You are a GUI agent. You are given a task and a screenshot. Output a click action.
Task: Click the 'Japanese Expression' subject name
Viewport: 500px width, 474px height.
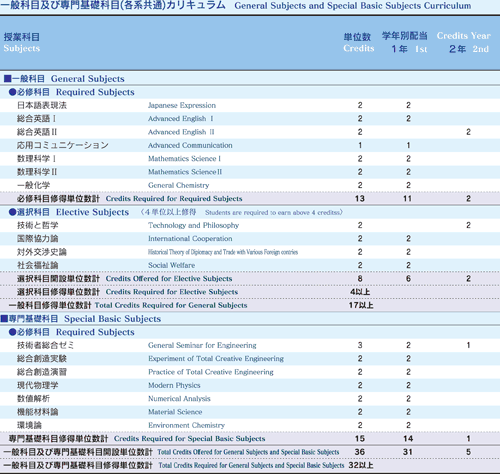[182, 105]
